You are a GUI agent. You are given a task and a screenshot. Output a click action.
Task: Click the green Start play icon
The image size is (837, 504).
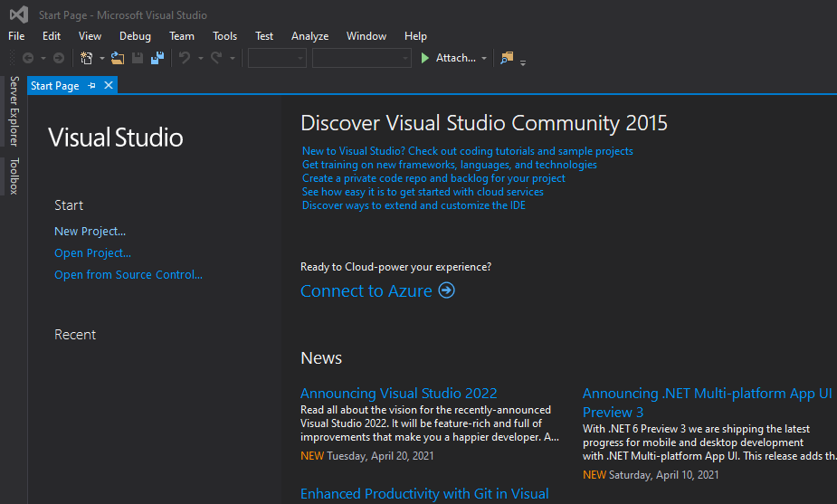coord(425,58)
